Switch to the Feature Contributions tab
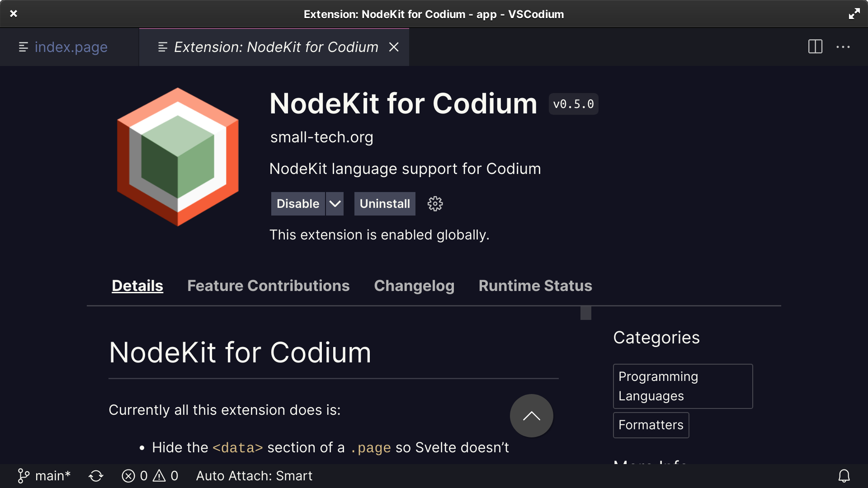The width and height of the screenshot is (868, 488). [x=268, y=286]
